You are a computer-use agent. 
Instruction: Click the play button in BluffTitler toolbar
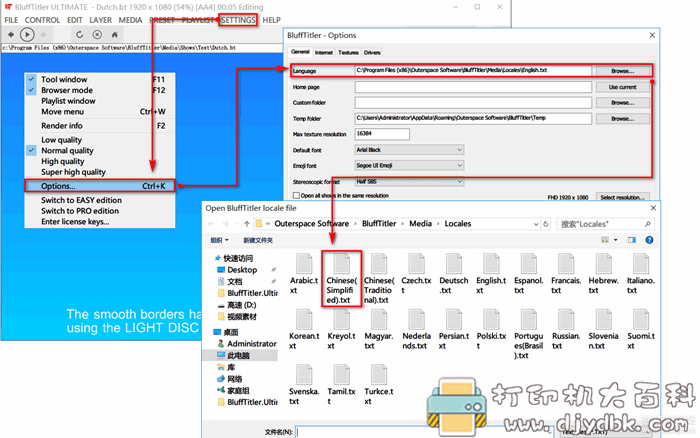[x=27, y=34]
